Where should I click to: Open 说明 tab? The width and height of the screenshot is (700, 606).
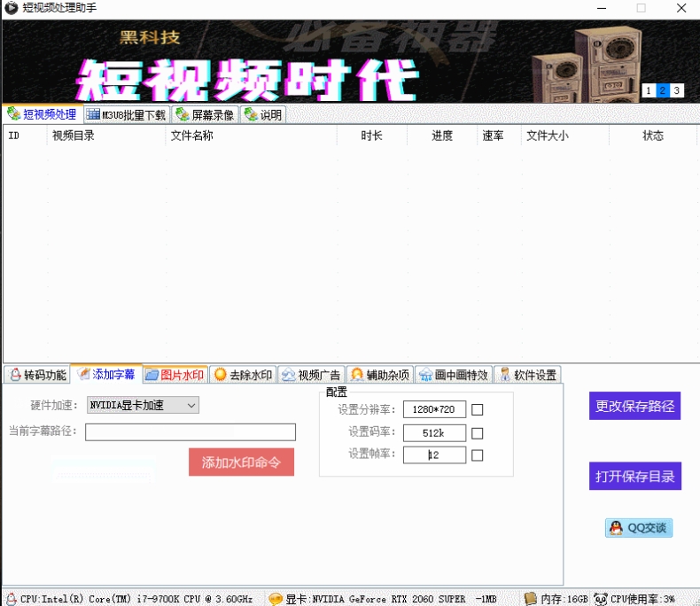point(263,114)
